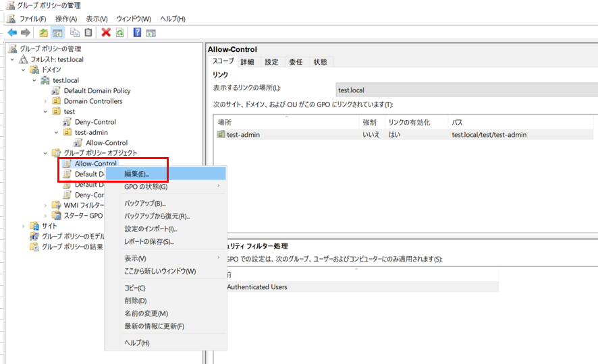Switch to the 委任 tab
Image resolution: width=598 pixels, height=364 pixels.
296,62
